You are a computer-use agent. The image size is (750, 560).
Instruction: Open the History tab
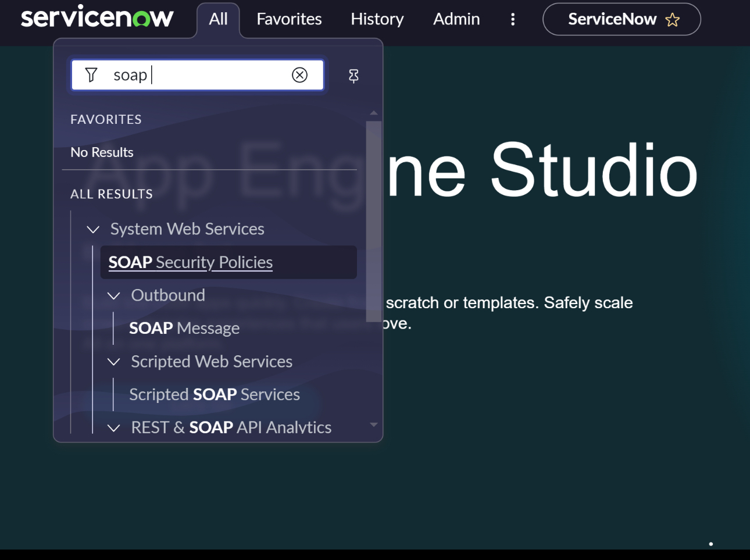pos(377,19)
